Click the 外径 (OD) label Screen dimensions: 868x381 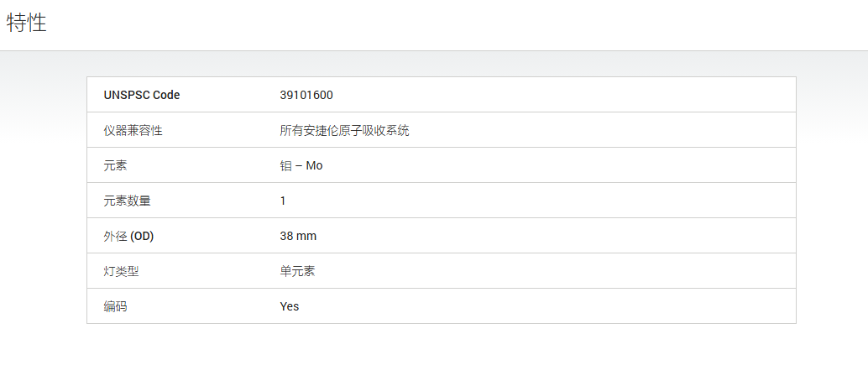pyautogui.click(x=128, y=237)
